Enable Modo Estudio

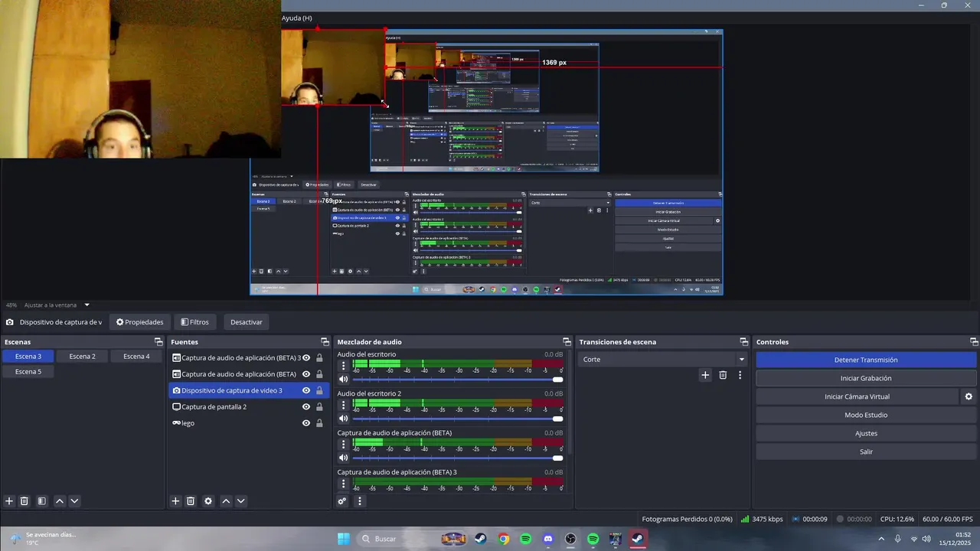click(x=866, y=415)
